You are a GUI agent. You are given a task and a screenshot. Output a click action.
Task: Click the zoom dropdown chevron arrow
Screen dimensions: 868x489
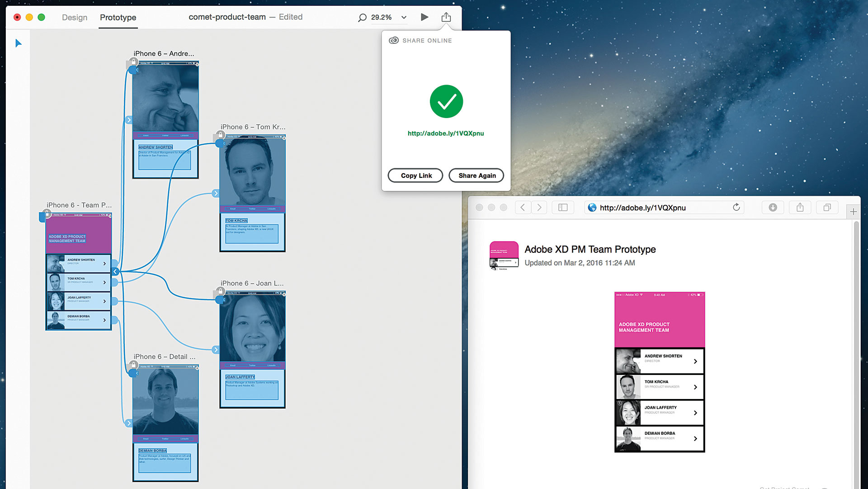404,17
